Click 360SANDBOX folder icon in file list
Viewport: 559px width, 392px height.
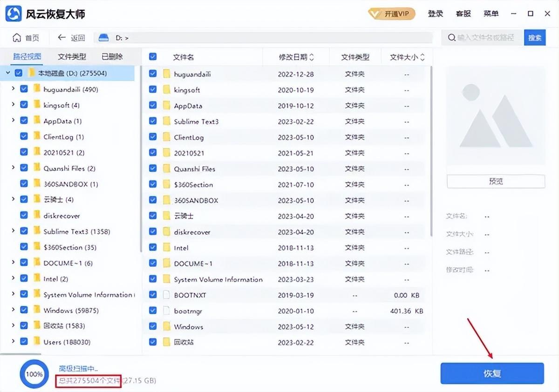166,200
